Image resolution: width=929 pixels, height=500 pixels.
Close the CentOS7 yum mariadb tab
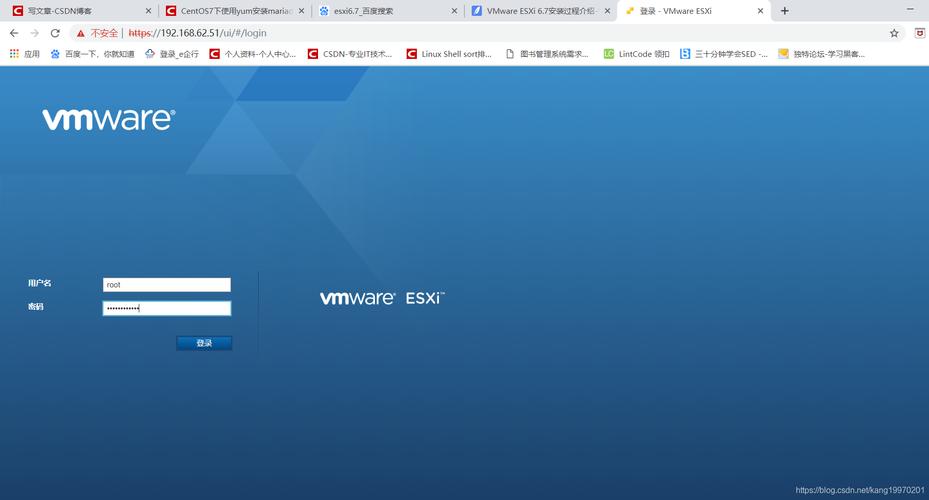tap(301, 11)
